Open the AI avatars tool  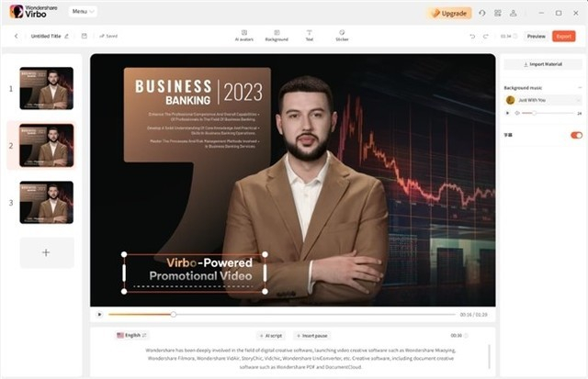244,36
